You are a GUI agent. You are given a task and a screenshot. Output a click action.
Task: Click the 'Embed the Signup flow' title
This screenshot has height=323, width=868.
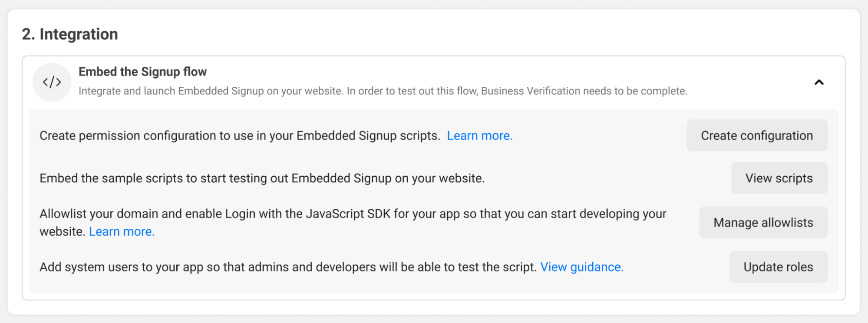click(142, 72)
